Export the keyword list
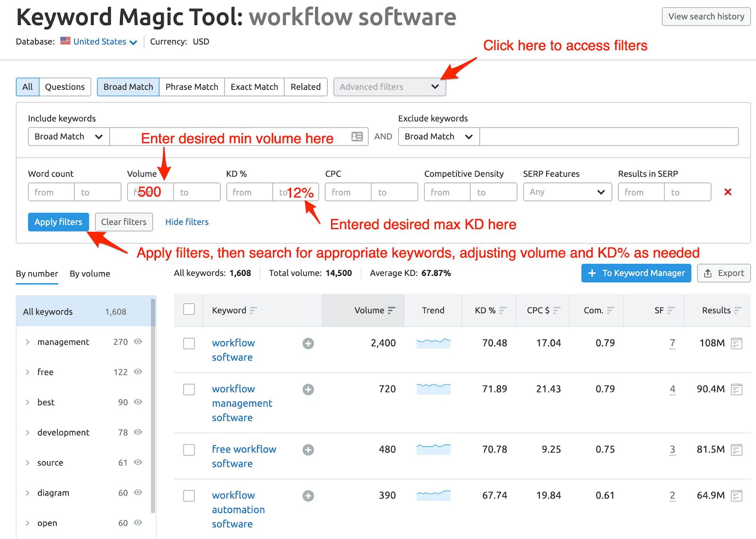 724,273
